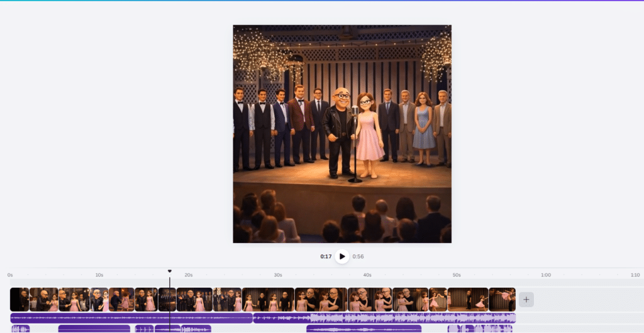Click the playhead marker on the timeline

point(169,271)
